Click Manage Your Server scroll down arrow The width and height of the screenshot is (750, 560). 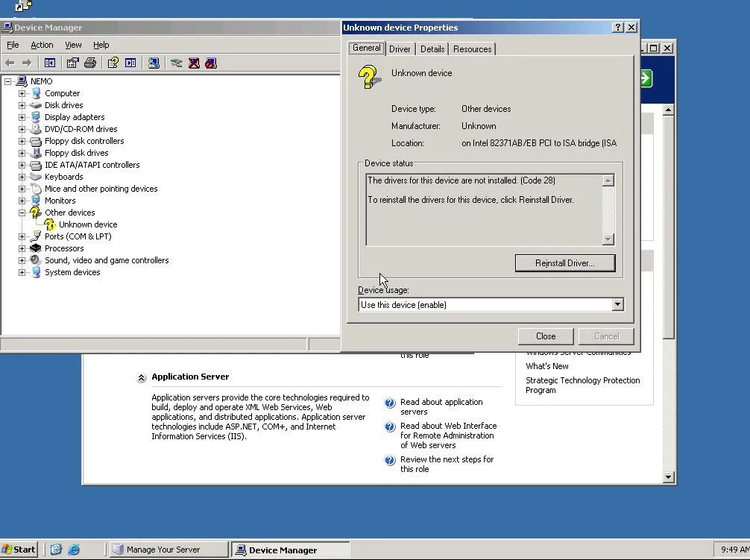[x=668, y=476]
